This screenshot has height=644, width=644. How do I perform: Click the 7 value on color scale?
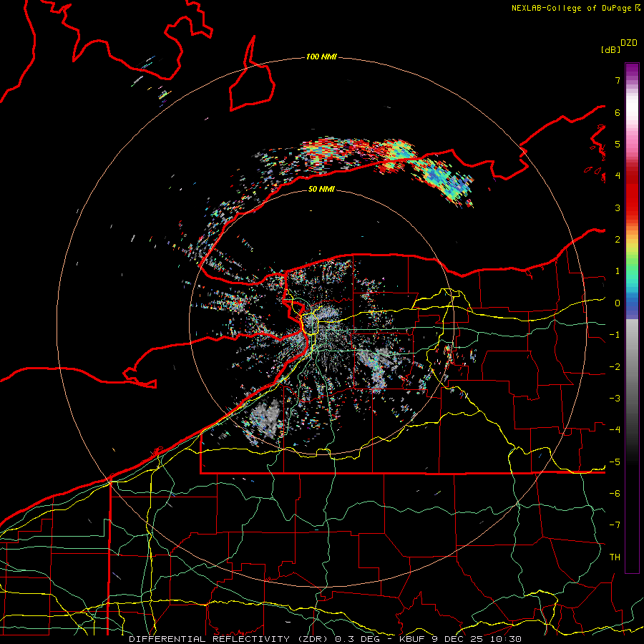click(618, 80)
